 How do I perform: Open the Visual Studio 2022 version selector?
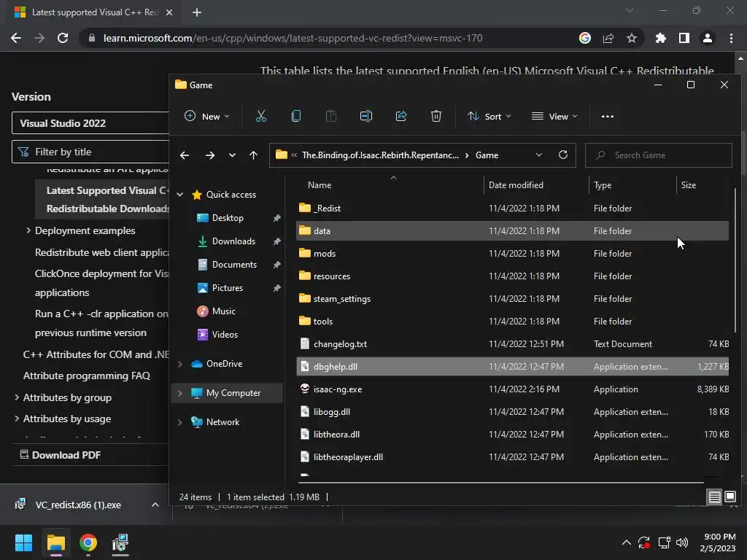[90, 123]
